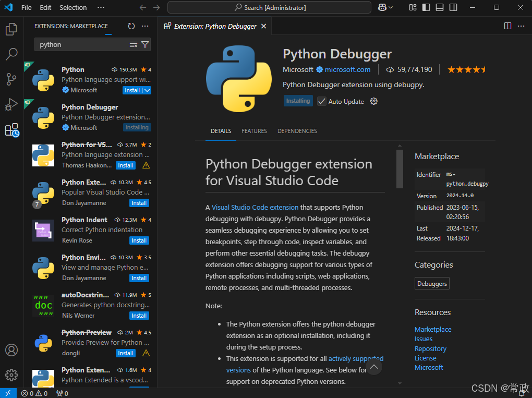Open the Edit menu
The width and height of the screenshot is (532, 398).
45,7
